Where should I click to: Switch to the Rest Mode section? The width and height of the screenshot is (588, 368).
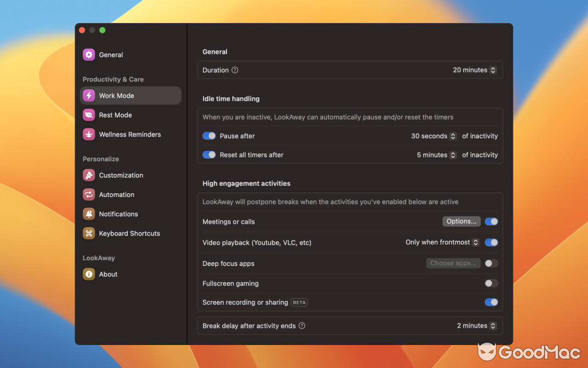coord(115,115)
